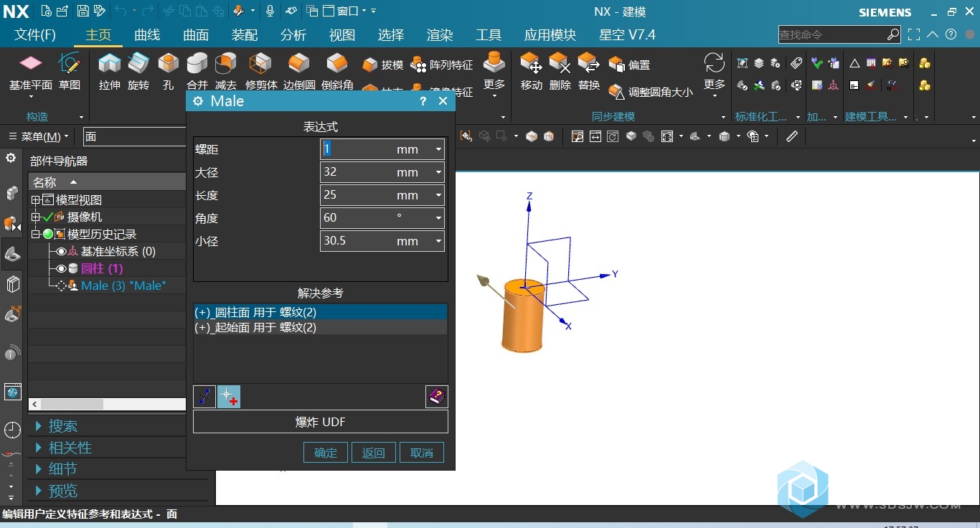The height and width of the screenshot is (528, 980).
Task: Select the 偏置 offset region tool
Action: coord(629,65)
